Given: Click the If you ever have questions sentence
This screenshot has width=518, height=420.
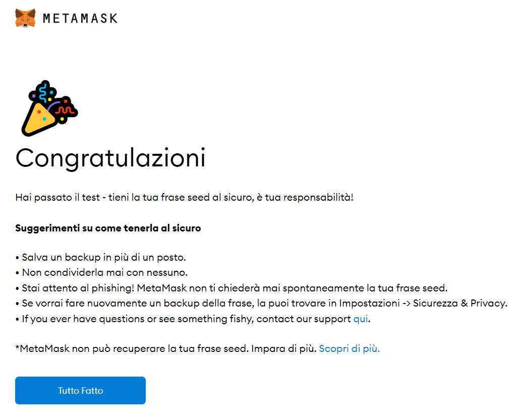Looking at the screenshot, I should (193, 319).
